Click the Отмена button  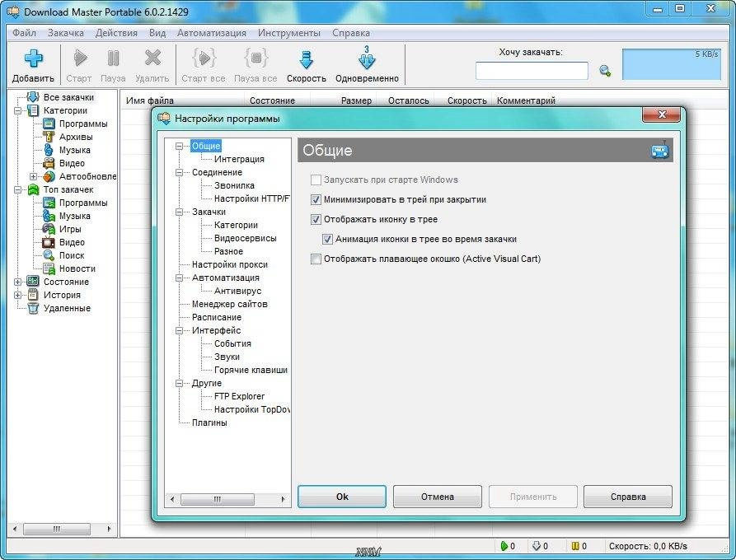438,497
